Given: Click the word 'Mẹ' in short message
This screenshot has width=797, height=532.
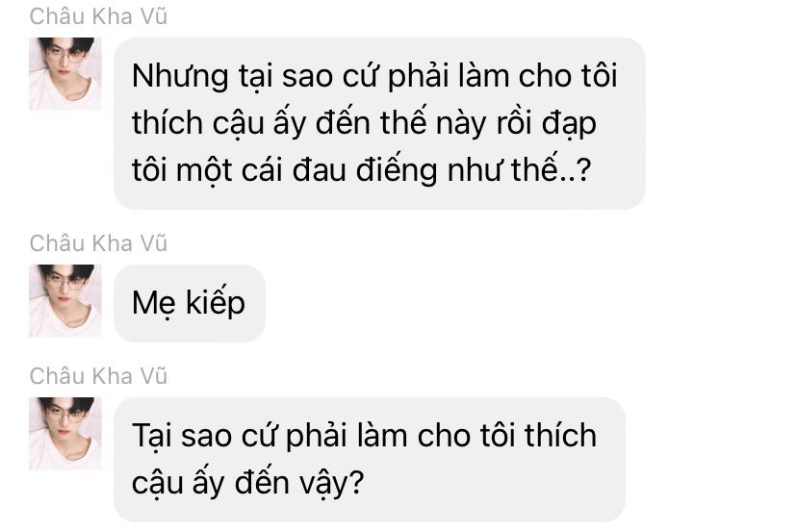Looking at the screenshot, I should coord(154,304).
